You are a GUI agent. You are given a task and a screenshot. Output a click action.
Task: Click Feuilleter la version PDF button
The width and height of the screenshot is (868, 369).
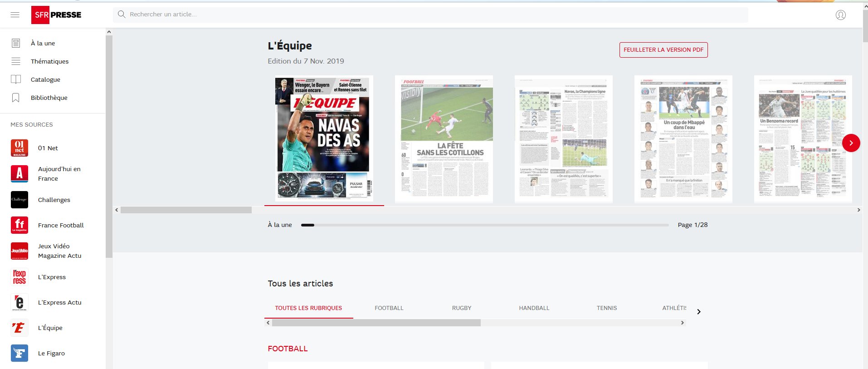(663, 50)
